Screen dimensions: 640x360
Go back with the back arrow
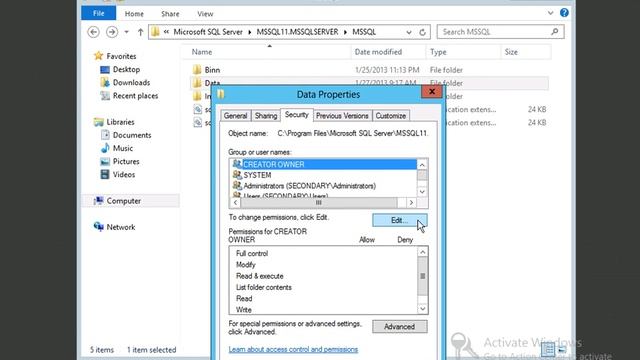tap(93, 32)
